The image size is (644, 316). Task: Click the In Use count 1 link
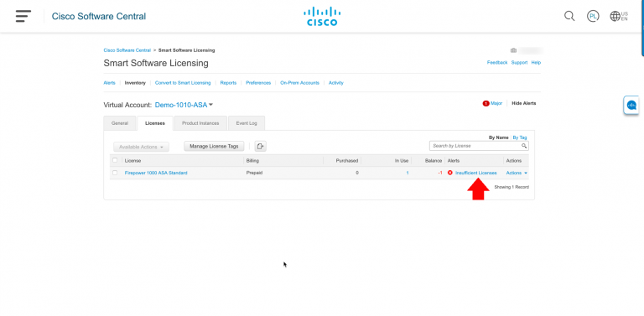[x=408, y=173]
